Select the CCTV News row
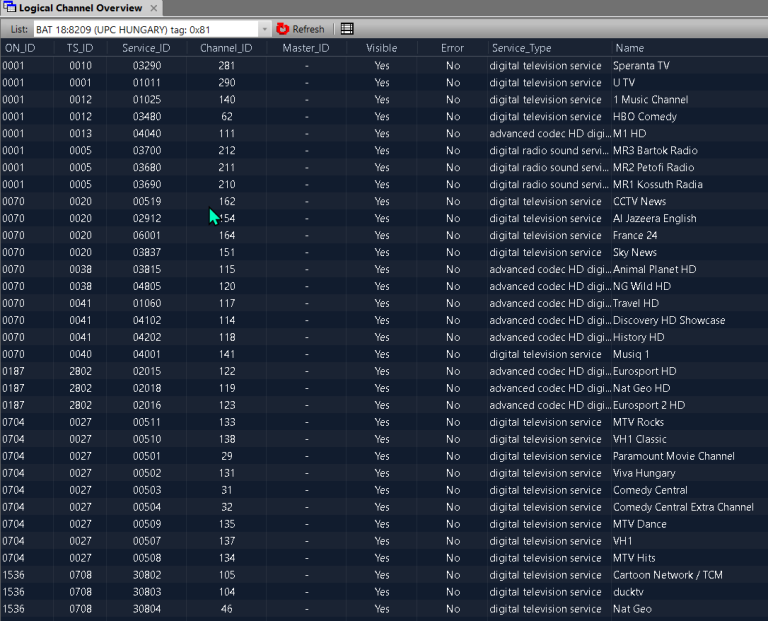This screenshot has width=768, height=621. point(384,201)
